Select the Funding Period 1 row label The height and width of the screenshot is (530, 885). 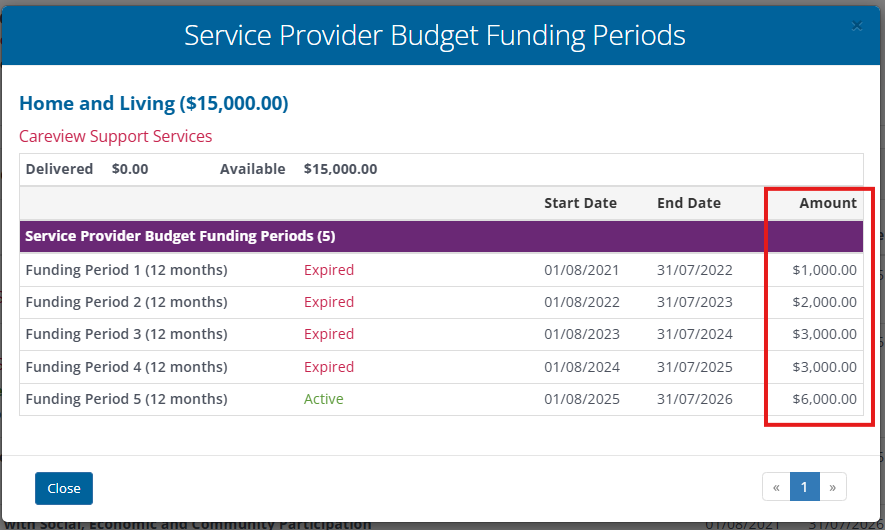click(x=126, y=270)
